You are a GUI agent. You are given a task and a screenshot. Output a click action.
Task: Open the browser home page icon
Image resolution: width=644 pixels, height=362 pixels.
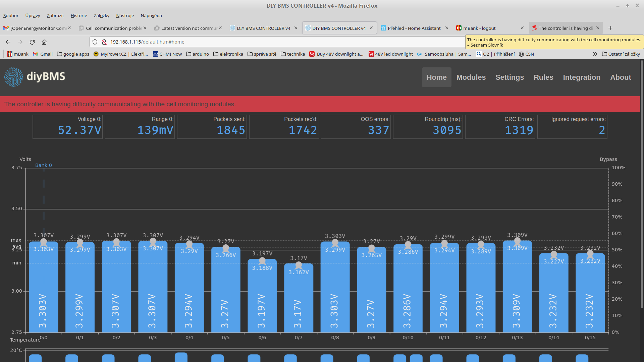(44, 42)
